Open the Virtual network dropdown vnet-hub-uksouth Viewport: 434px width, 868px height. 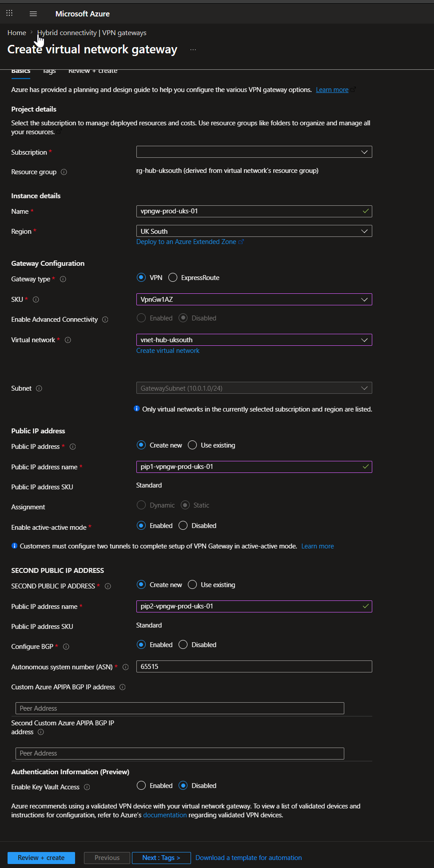(x=254, y=340)
